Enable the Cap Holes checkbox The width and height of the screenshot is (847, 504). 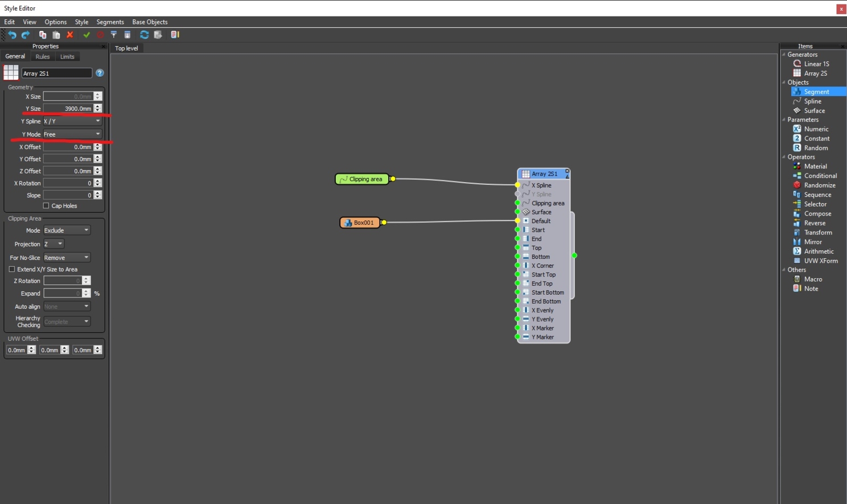[46, 206]
